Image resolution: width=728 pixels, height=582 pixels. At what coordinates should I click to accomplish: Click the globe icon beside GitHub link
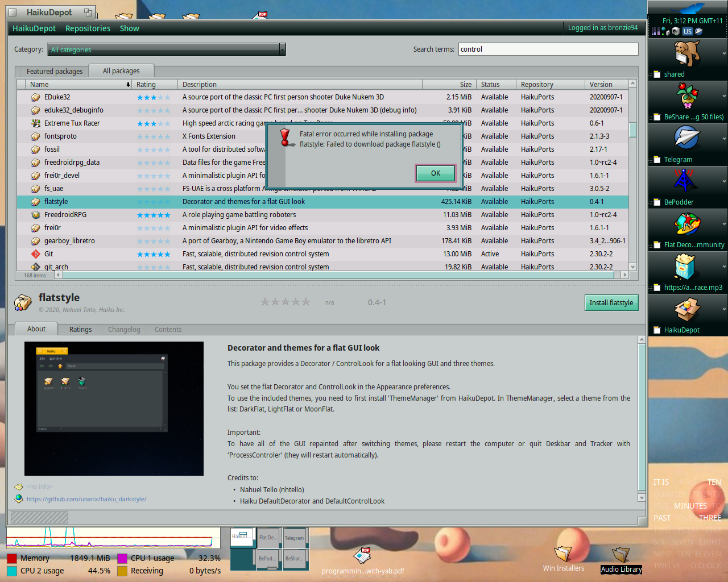click(19, 499)
